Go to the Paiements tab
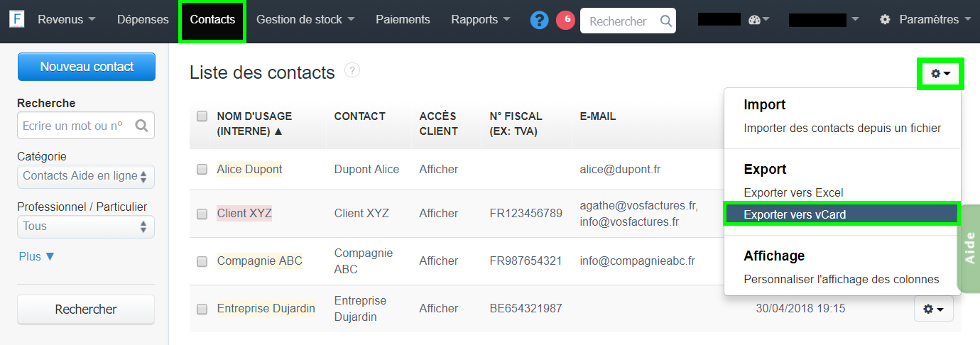Screen dimensions: 980x345 click(403, 20)
